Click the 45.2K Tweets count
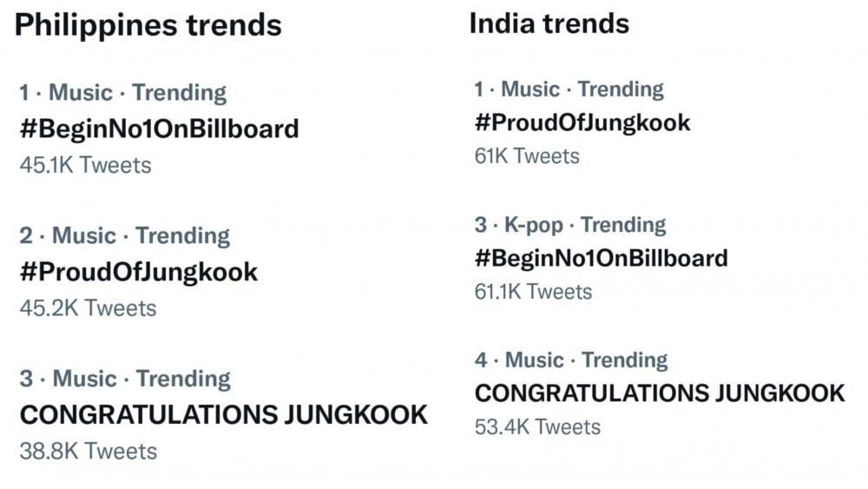 pos(88,308)
